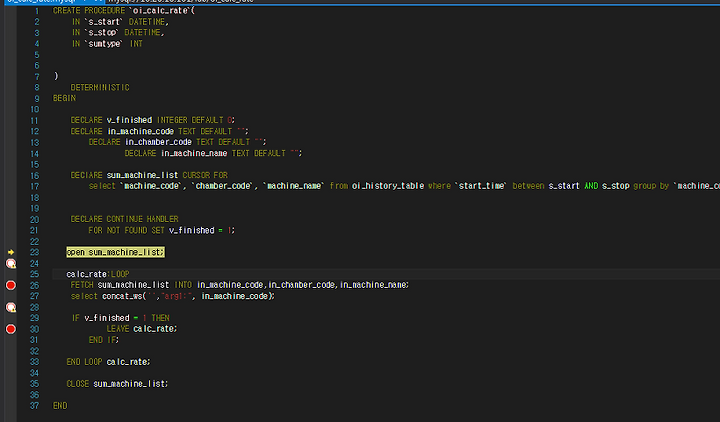Click 'group by' at end of line 17
Viewport: 720px width, 422px height.
pyautogui.click(x=651, y=186)
